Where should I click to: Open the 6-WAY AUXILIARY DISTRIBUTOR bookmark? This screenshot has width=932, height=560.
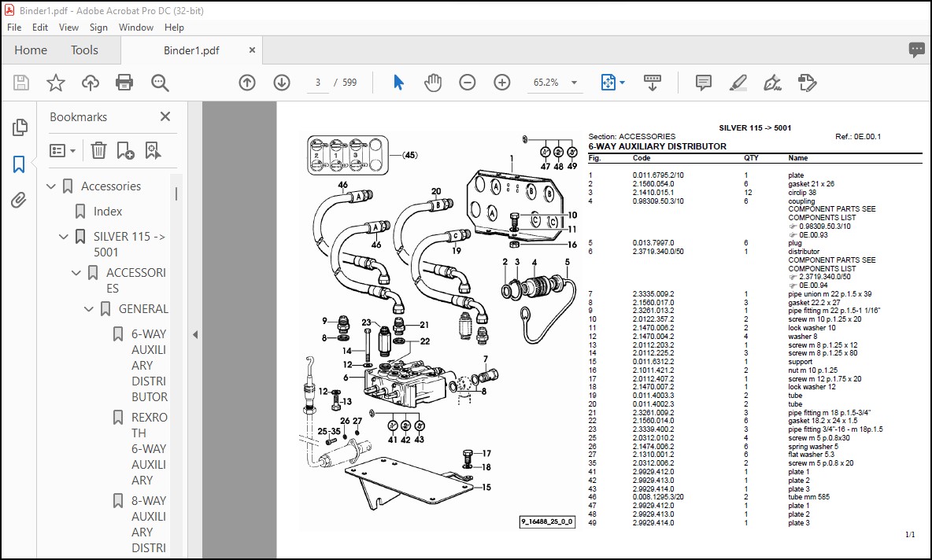click(x=150, y=365)
